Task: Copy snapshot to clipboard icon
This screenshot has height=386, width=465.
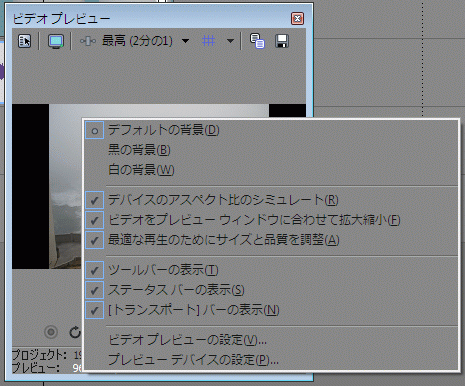Action: [257, 41]
